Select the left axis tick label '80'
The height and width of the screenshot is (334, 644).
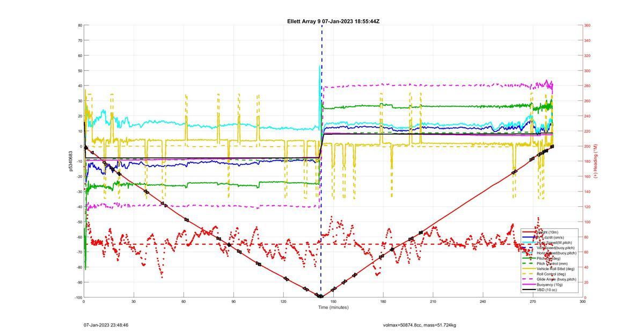[79, 25]
